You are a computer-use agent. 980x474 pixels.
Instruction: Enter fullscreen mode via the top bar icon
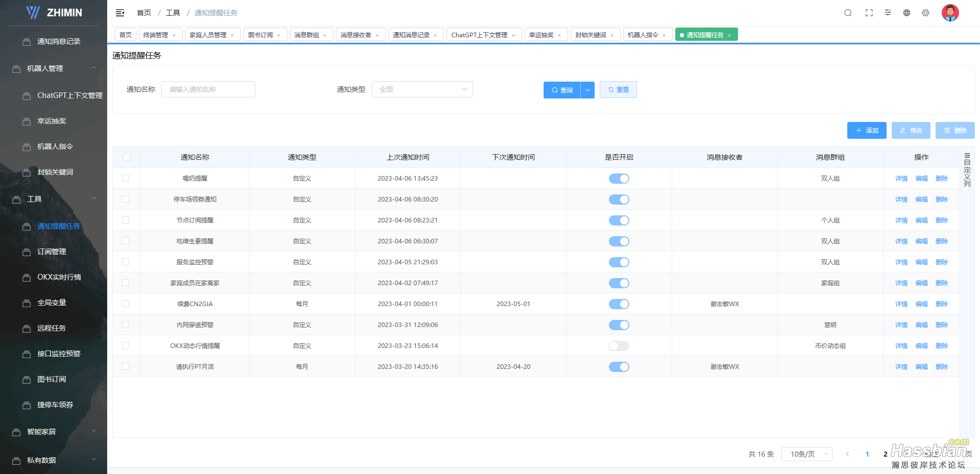869,13
